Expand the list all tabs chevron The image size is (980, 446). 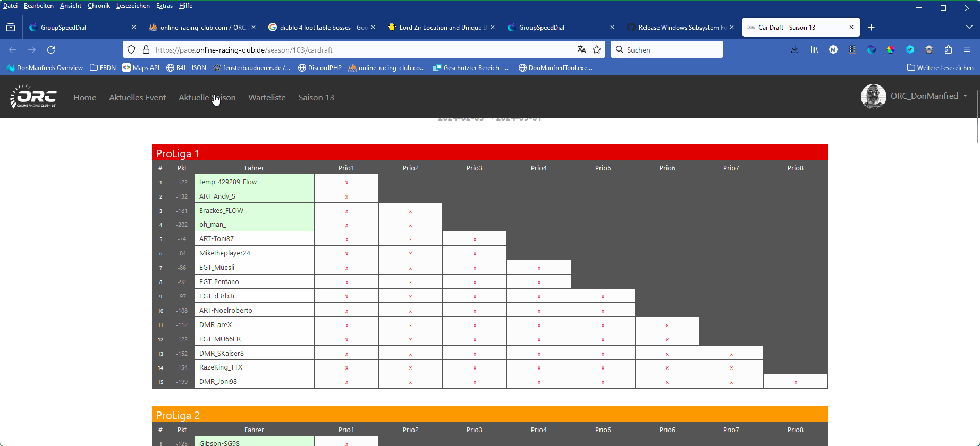(x=969, y=28)
